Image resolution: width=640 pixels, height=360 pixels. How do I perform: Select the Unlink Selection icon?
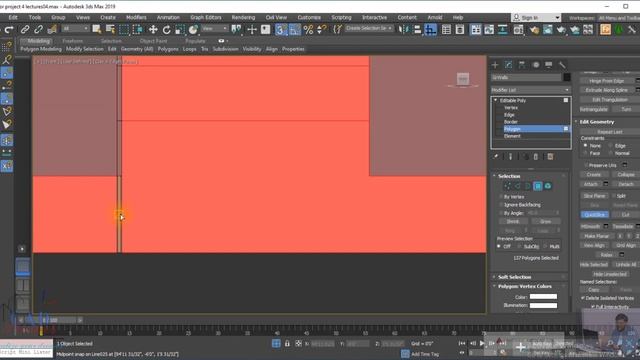coord(38,29)
